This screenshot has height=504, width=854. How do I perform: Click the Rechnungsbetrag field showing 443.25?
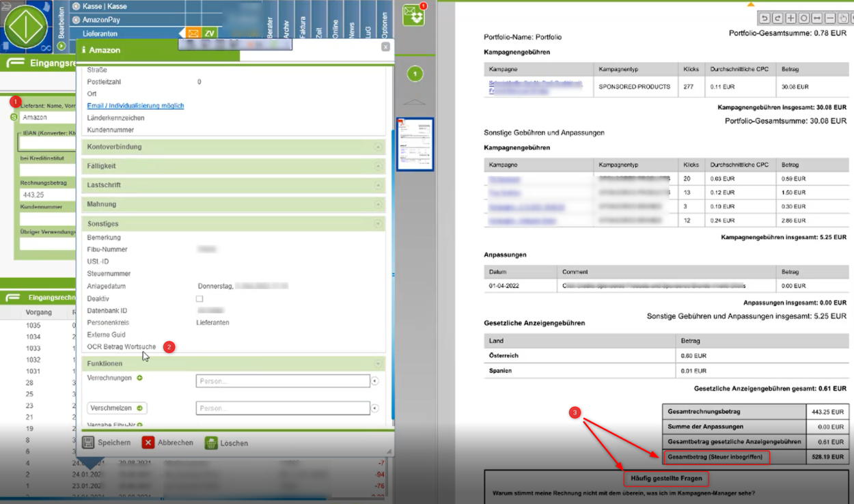47,195
